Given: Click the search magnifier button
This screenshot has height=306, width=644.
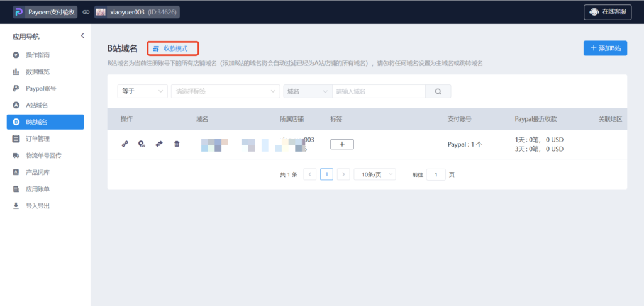Looking at the screenshot, I should (438, 91).
